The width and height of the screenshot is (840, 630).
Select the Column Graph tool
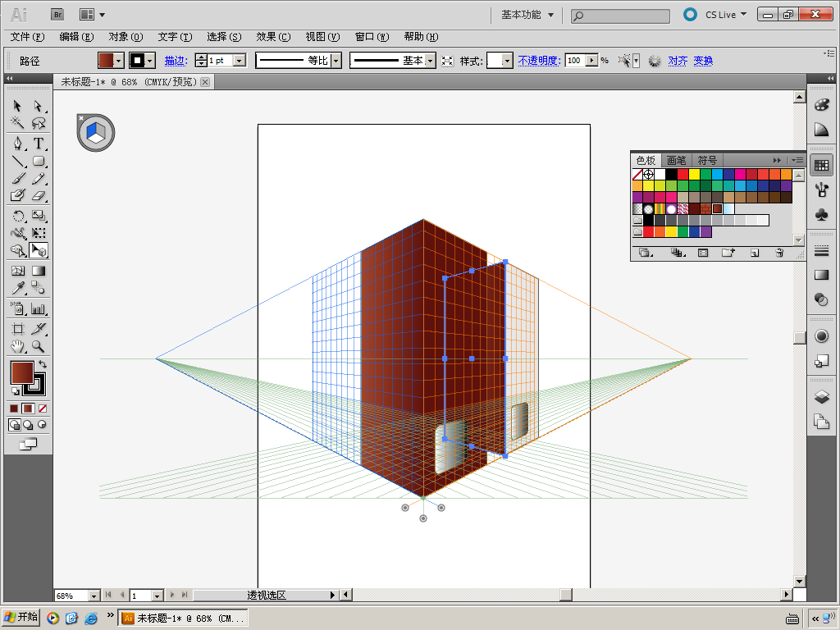[x=38, y=308]
